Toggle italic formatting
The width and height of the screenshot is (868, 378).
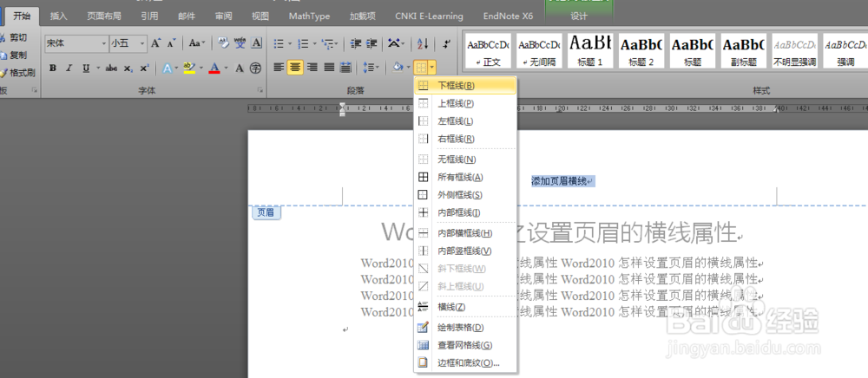69,68
